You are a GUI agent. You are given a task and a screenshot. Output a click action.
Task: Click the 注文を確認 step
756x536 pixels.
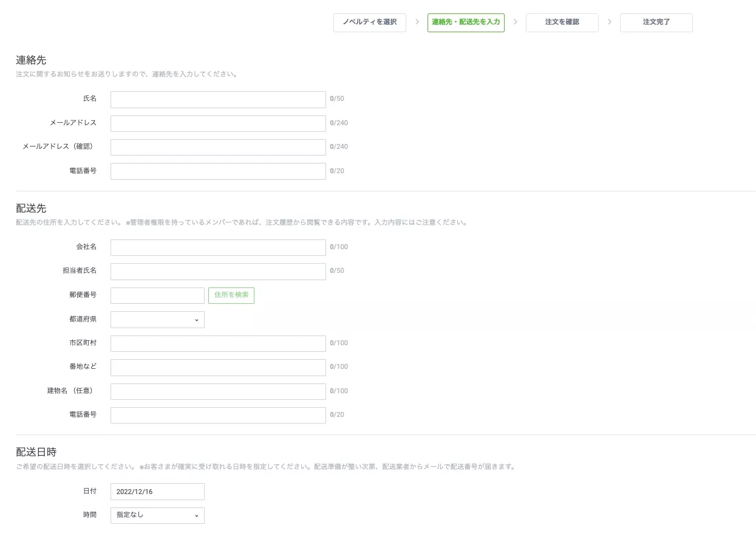click(562, 22)
